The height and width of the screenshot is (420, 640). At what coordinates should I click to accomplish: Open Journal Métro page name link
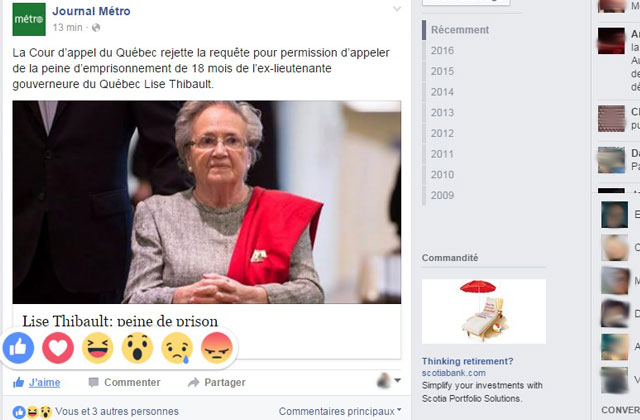pos(91,11)
